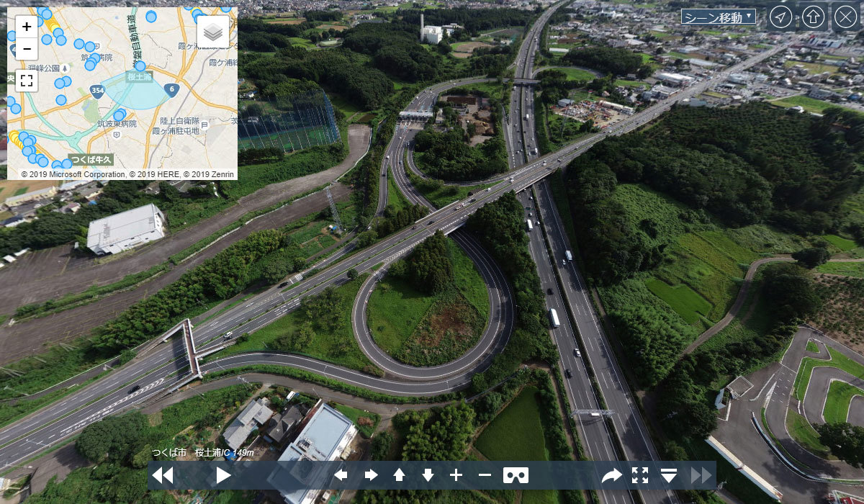
Task: Expand the minimap to fullscreen
Action: tap(27, 80)
